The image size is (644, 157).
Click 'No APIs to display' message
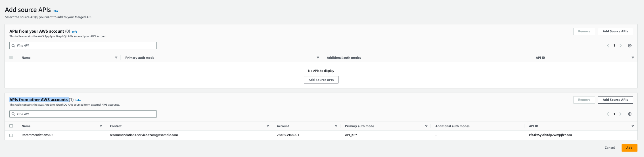[x=321, y=71]
